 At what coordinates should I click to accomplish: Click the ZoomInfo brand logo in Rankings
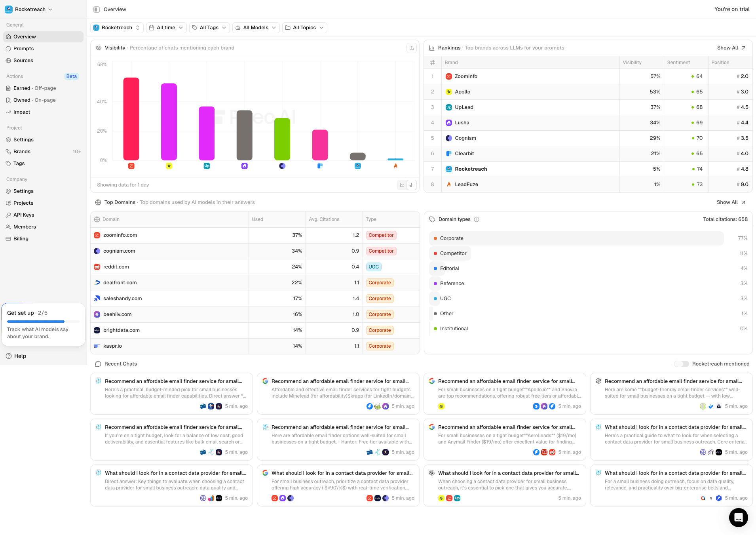pos(449,76)
